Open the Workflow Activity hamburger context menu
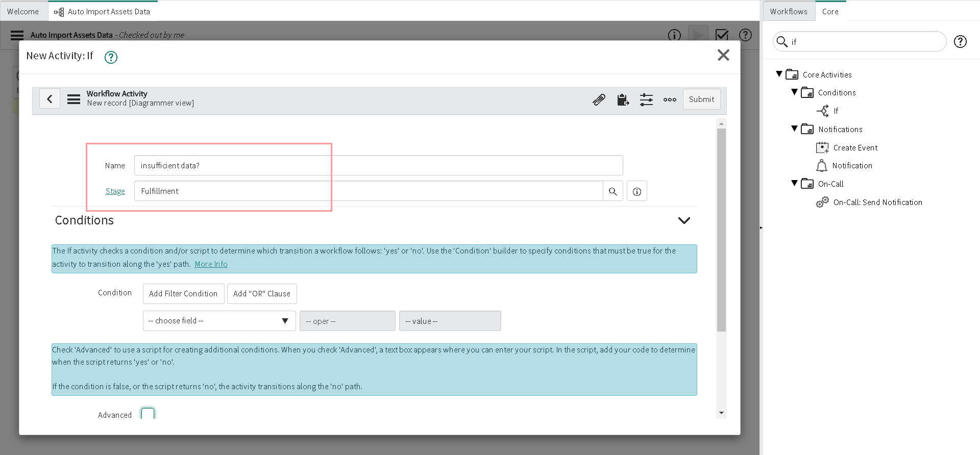This screenshot has height=455, width=980. [x=73, y=99]
